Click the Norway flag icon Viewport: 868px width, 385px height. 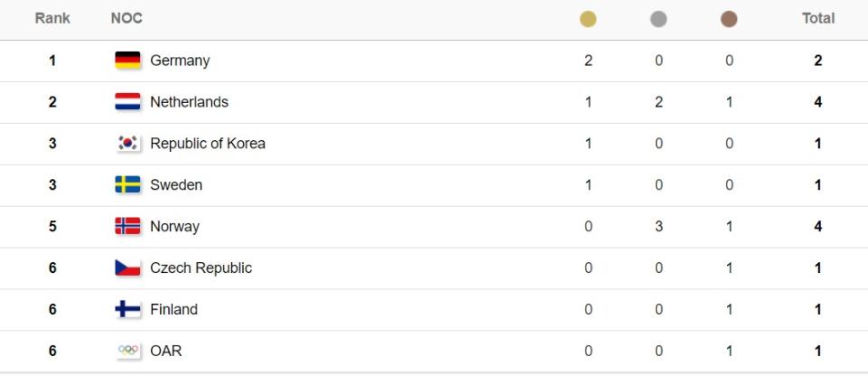coord(127,227)
